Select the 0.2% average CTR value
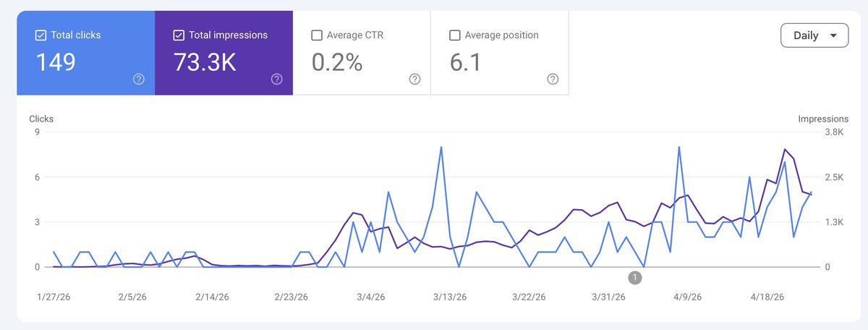868x330 pixels. (336, 62)
